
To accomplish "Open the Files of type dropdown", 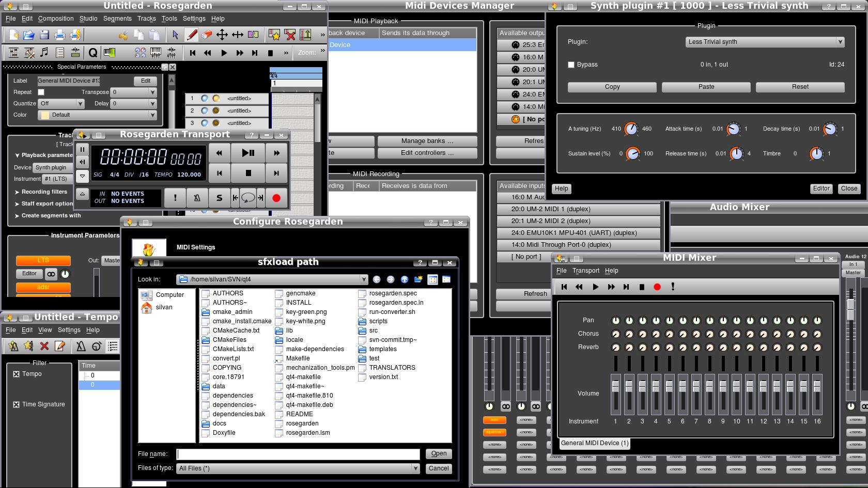I will pos(298,468).
